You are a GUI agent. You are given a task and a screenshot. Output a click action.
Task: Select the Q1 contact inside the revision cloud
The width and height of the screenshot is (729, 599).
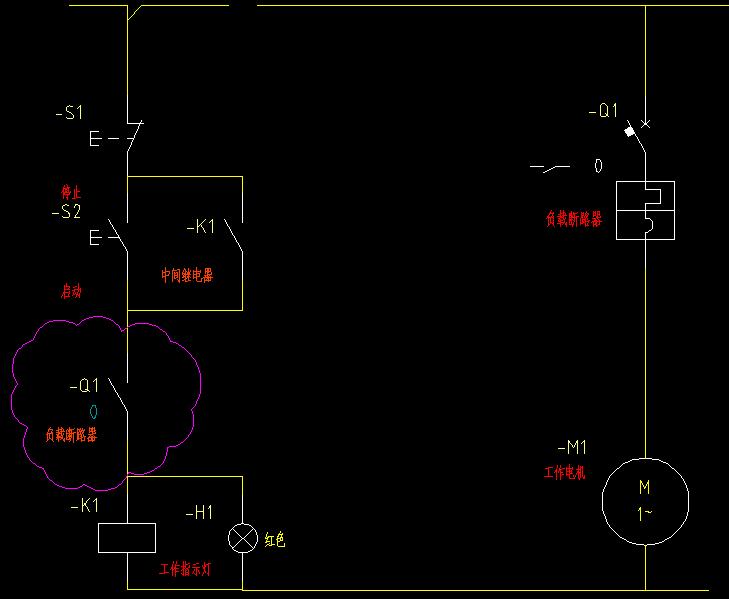(119, 397)
